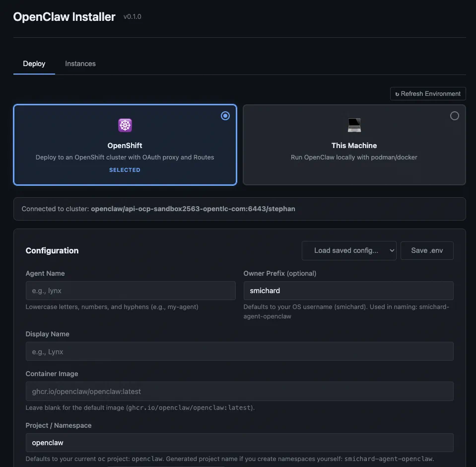
Task: Open the Load saved config dropdown
Action: (x=349, y=250)
